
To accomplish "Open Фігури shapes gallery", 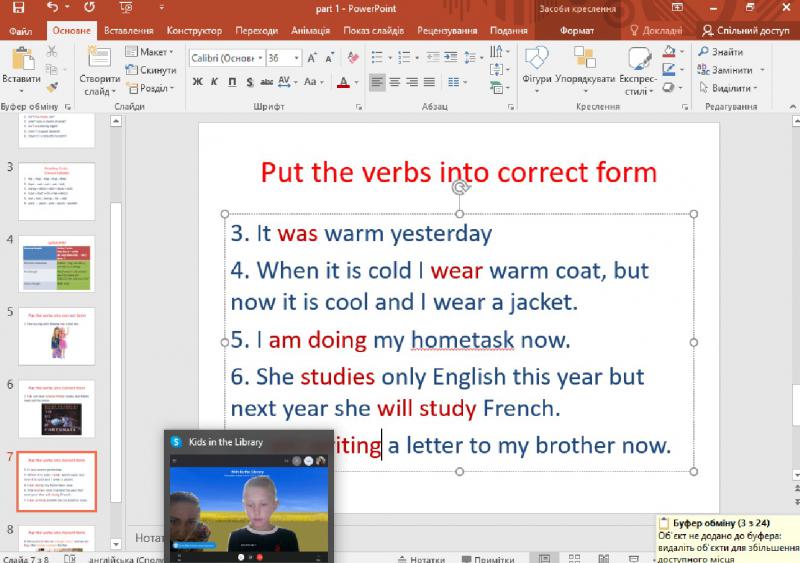I will (x=537, y=70).
